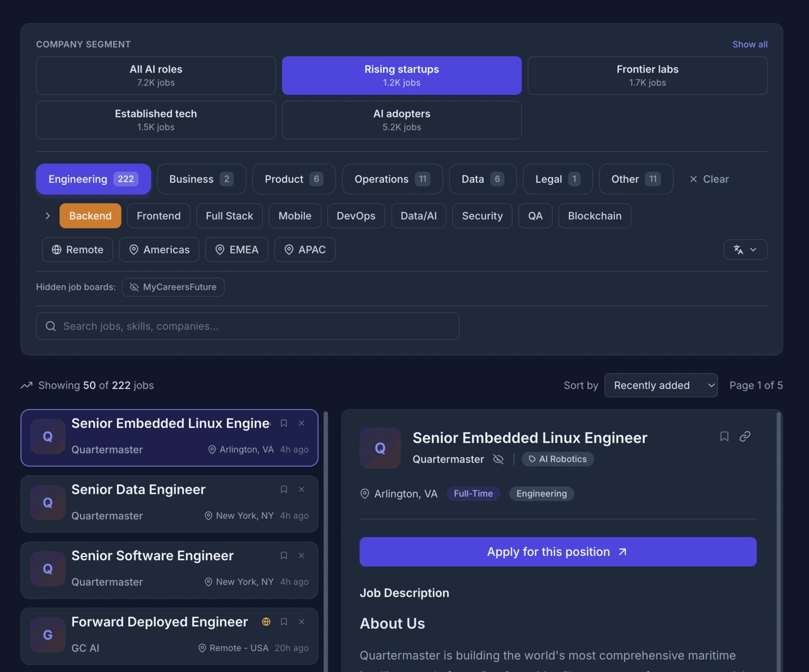The width and height of the screenshot is (809, 672).
Task: Toggle Legal category filter
Action: point(558,179)
